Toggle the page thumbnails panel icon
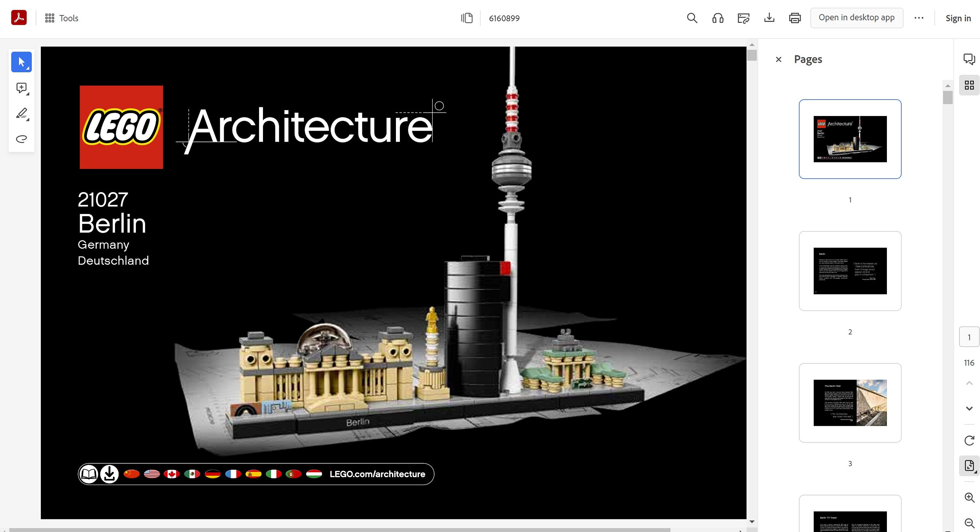Screen dimensions: 980x532 969,85
